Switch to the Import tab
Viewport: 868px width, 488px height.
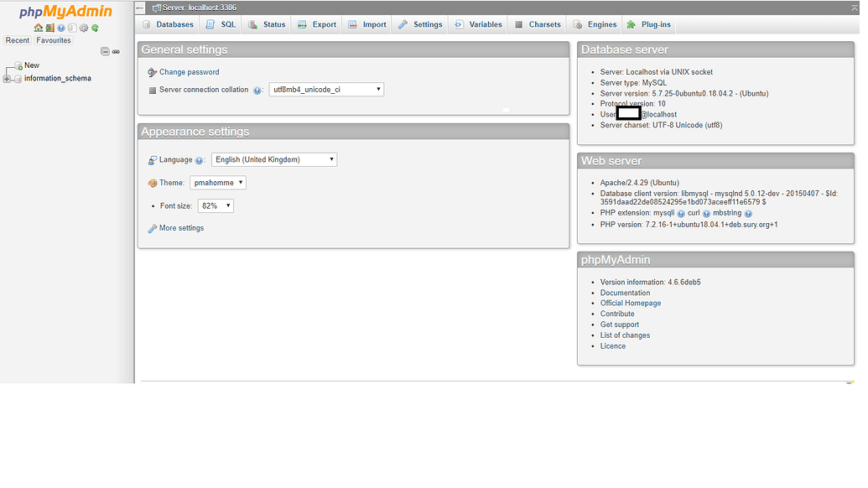click(367, 24)
